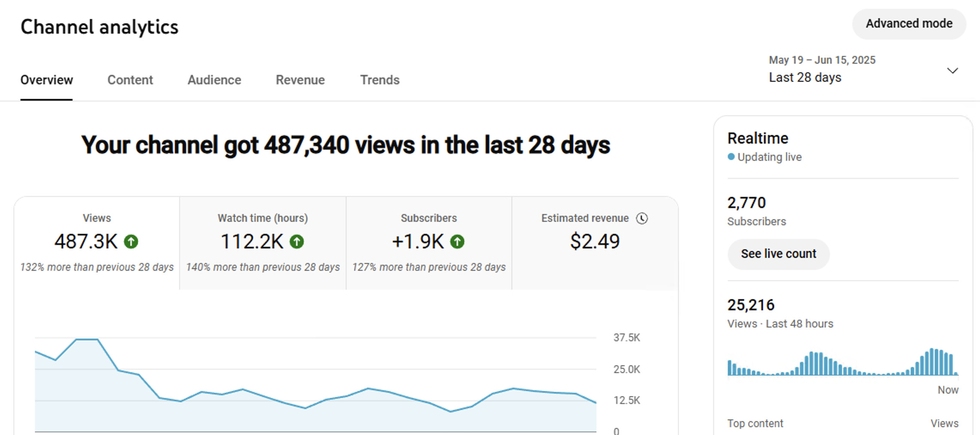The height and width of the screenshot is (435, 980).
Task: Click green up arrow next to 487.3K views
Action: pos(131,242)
